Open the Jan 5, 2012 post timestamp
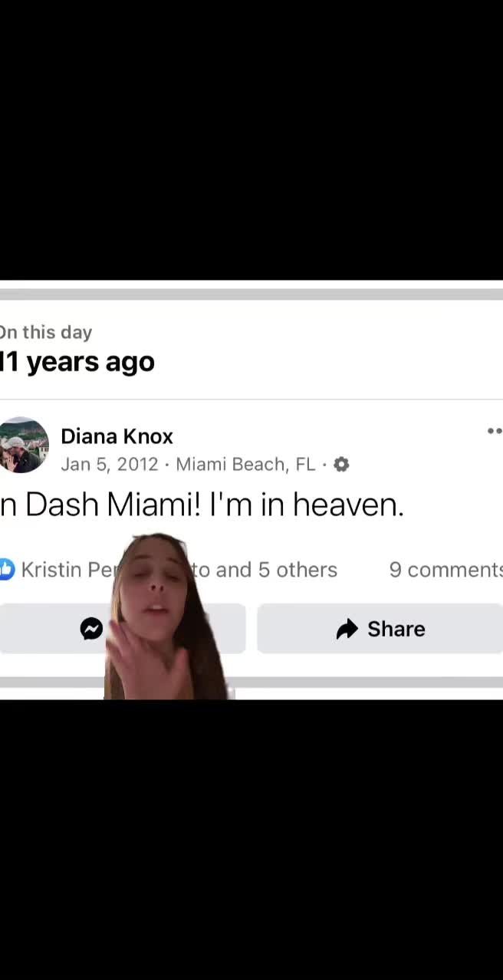The image size is (503, 980). (x=110, y=464)
